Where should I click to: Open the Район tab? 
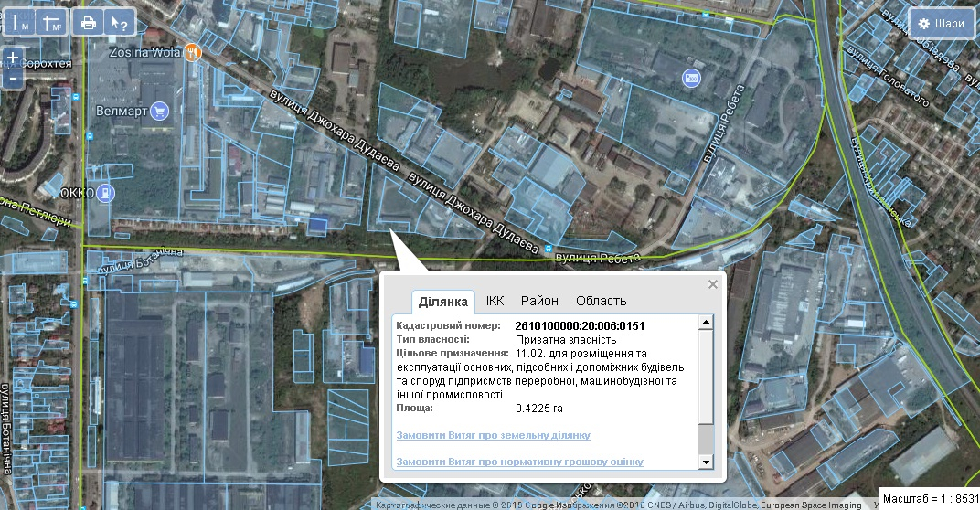pos(539,301)
